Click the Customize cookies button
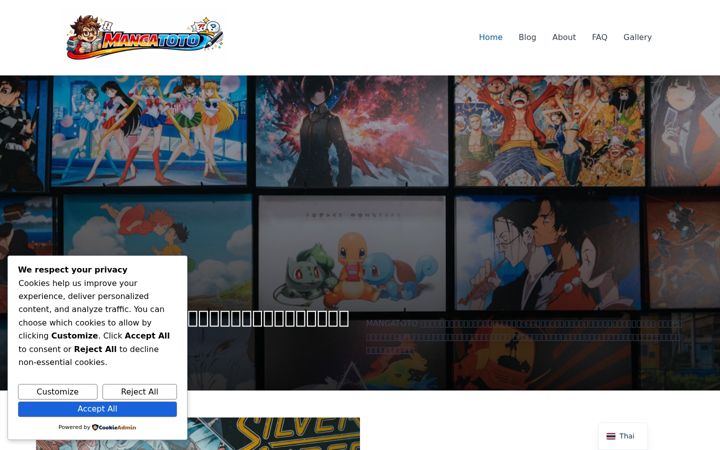This screenshot has width=720, height=450. [x=58, y=392]
